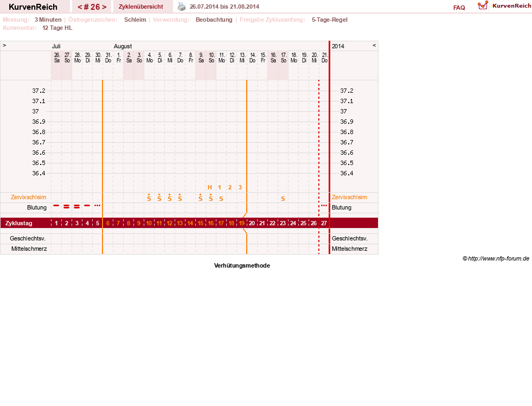Image resolution: width=532 pixels, height=406 pixels.
Task: Click the S+ mucus symbol on August 9
Action: pos(201,197)
